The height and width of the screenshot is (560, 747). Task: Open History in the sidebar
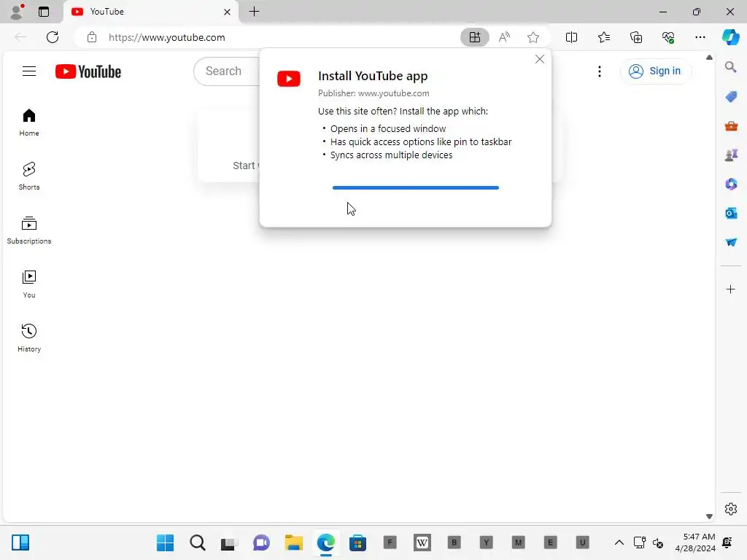click(x=29, y=338)
